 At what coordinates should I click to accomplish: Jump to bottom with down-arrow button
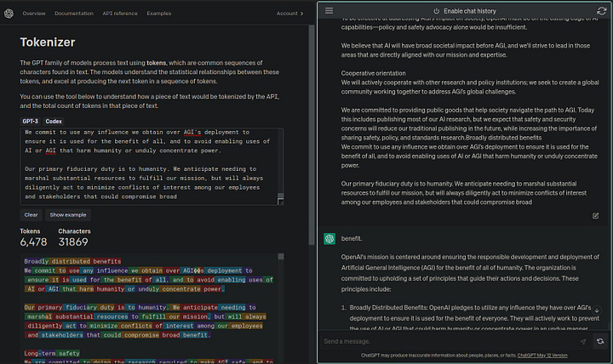597,310
